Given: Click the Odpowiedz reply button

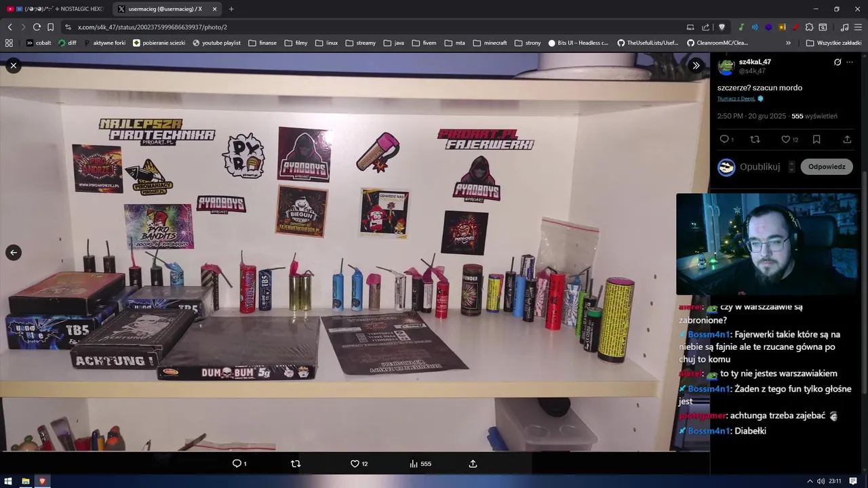Looking at the screenshot, I should click(827, 167).
